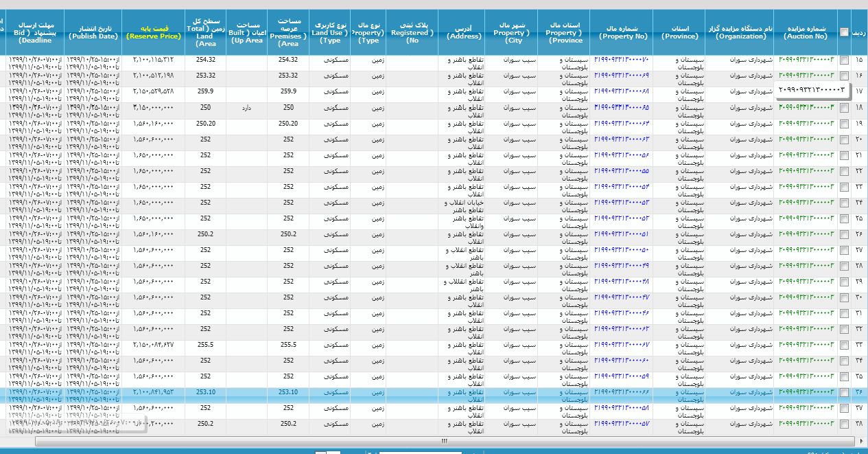868x454 pixels.
Task: Click the Address column header
Action: (464, 32)
